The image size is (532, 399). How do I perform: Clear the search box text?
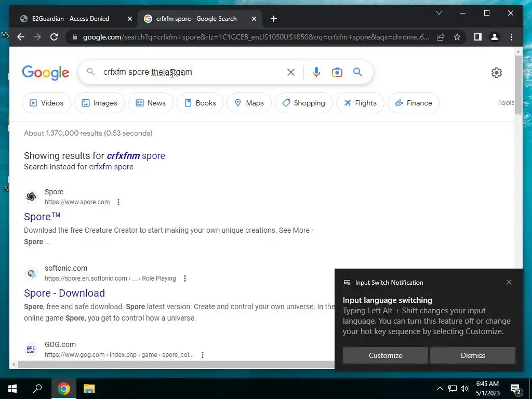pyautogui.click(x=291, y=72)
